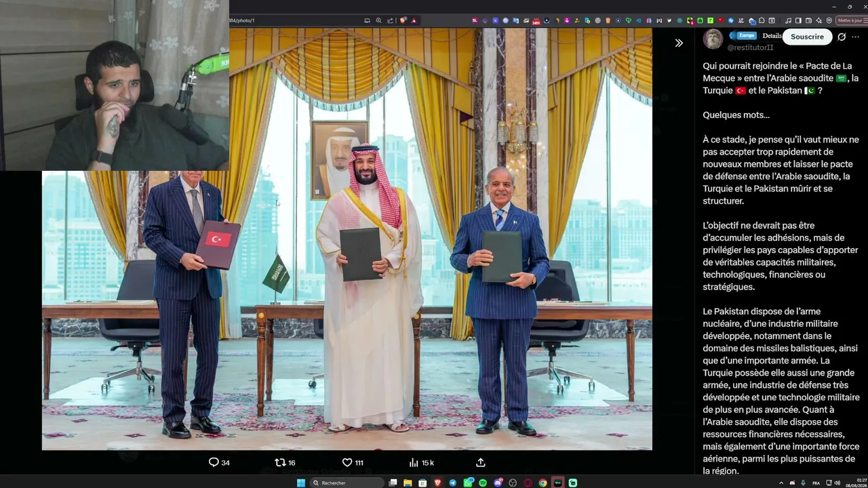The width and height of the screenshot is (868, 488).
Task: Open File Explorer from the taskbar
Action: coord(408,483)
